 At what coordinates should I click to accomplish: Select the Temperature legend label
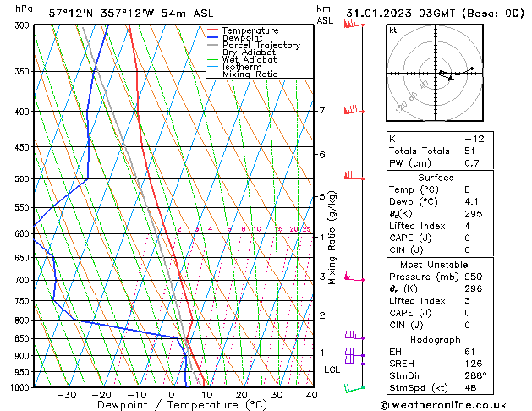pyautogui.click(x=250, y=30)
